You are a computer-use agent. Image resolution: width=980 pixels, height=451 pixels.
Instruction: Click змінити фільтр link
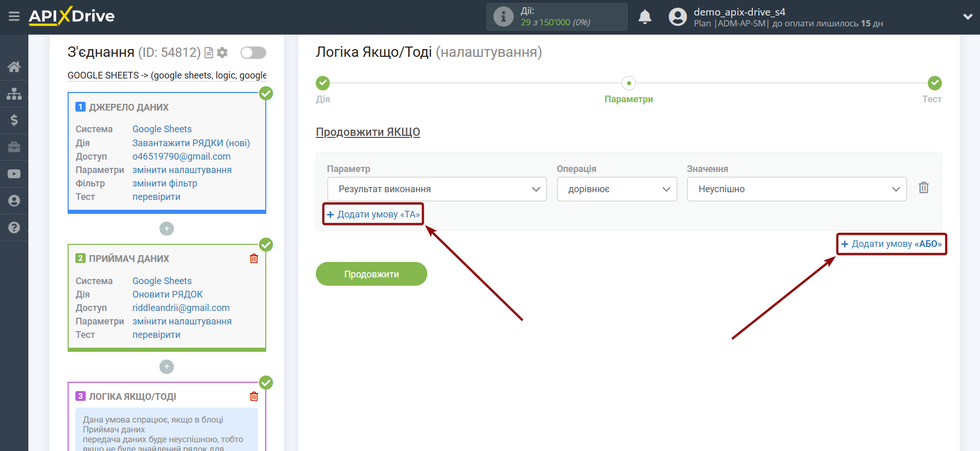pos(165,183)
